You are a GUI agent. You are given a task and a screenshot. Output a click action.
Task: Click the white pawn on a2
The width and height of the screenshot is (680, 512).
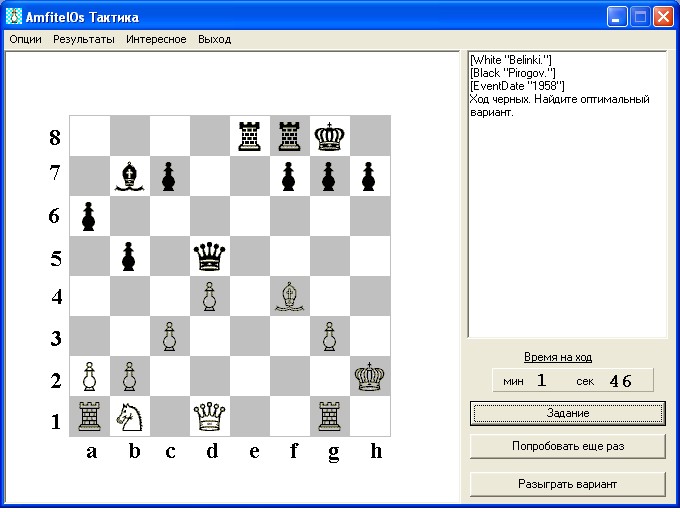[89, 377]
